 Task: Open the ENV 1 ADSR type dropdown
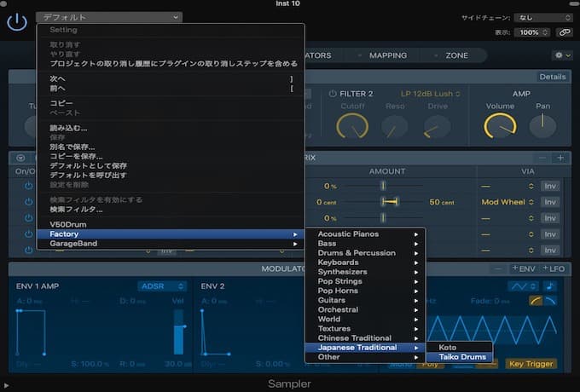[x=162, y=286]
